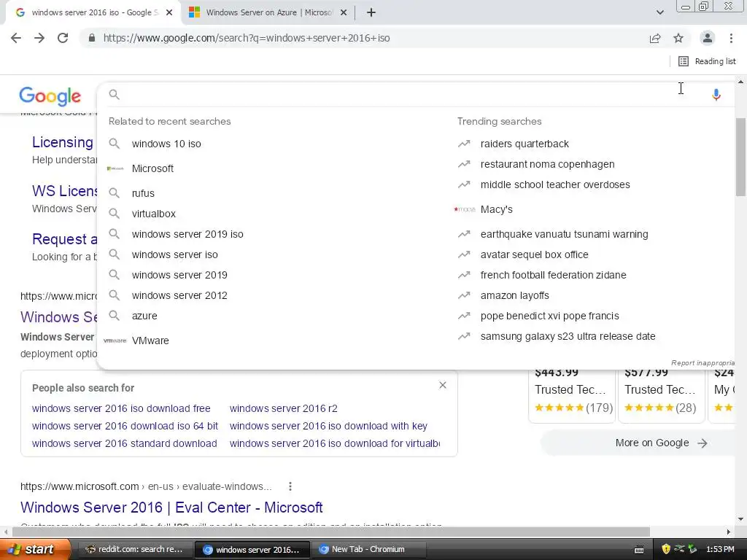Click the scroll down arrow of the page
Screen dimensions: 747x560
click(741, 519)
